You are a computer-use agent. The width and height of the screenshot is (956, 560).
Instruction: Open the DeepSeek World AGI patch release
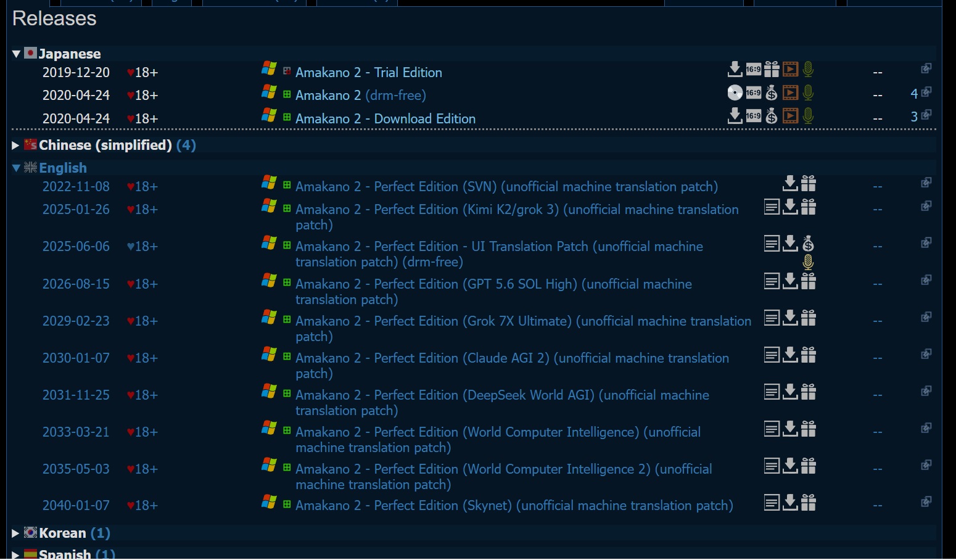pos(502,403)
